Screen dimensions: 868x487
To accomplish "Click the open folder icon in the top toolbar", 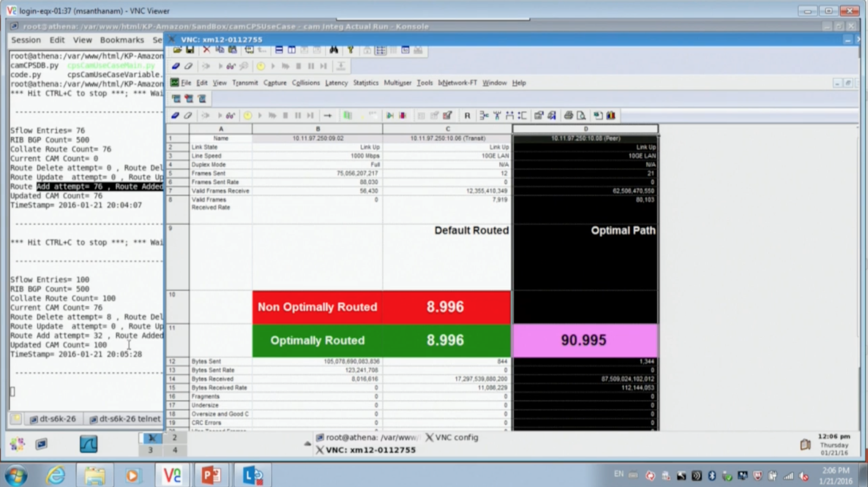I will click(x=177, y=50).
